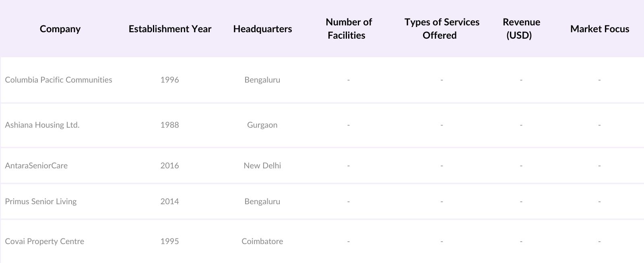Click the Establishment Year column header
The image size is (644, 263).
[x=170, y=29]
